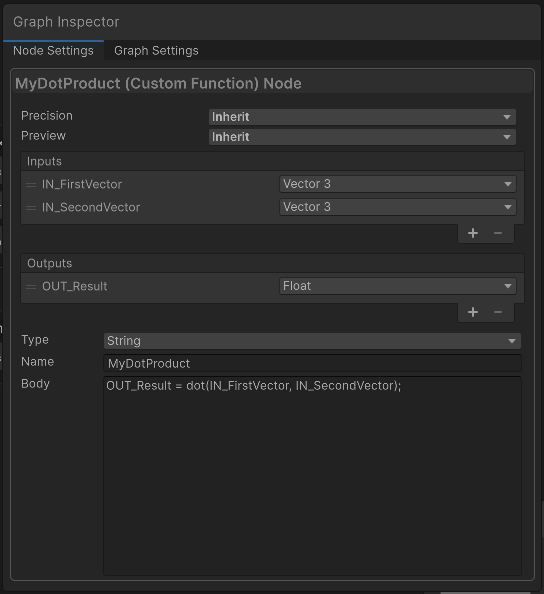
Task: Add a new output with plus icon
Action: [472, 312]
